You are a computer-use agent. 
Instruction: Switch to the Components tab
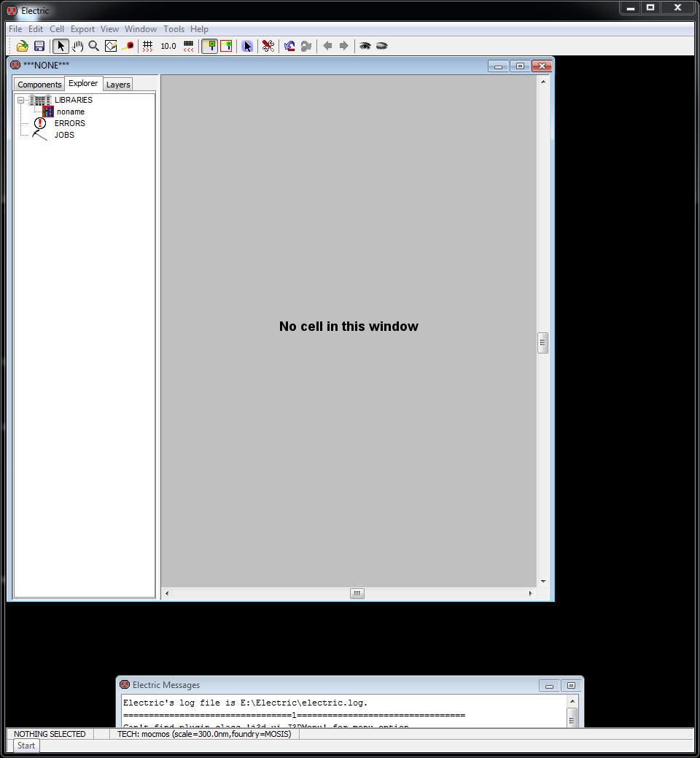tap(39, 85)
